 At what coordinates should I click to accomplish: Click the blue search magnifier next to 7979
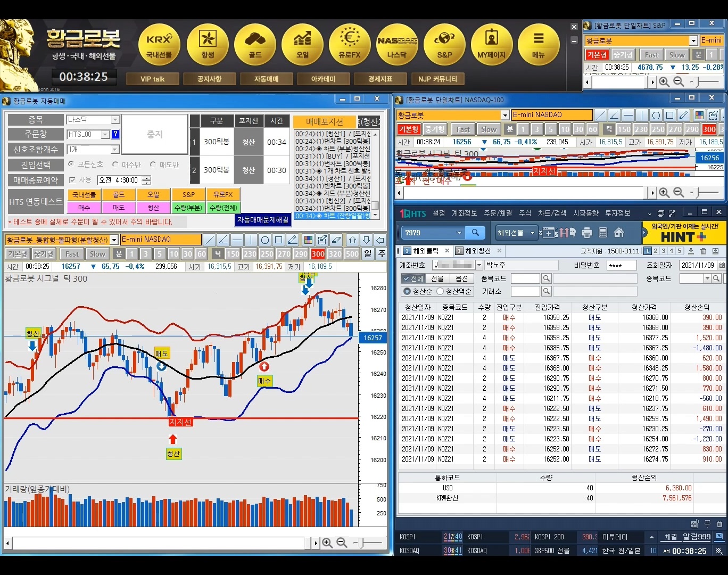pos(475,233)
